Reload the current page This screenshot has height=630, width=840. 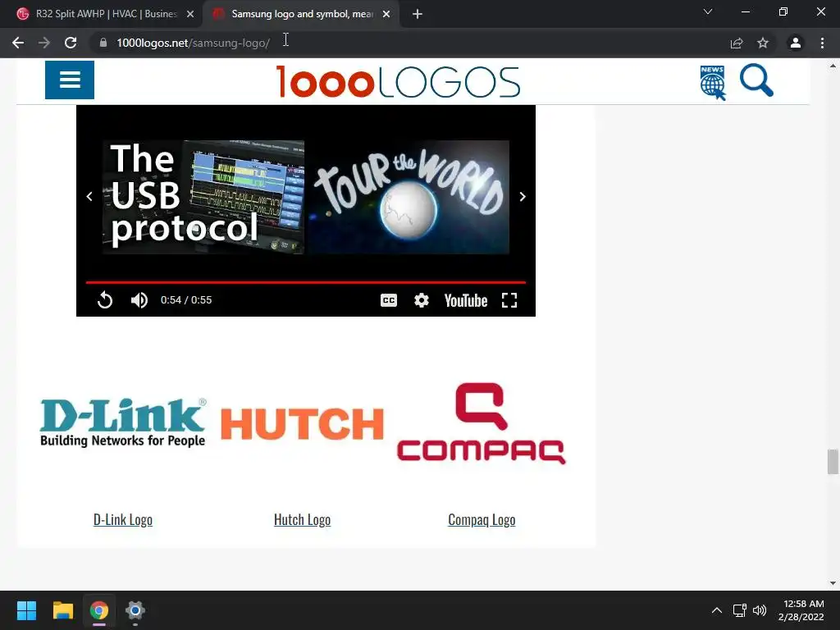[71, 43]
